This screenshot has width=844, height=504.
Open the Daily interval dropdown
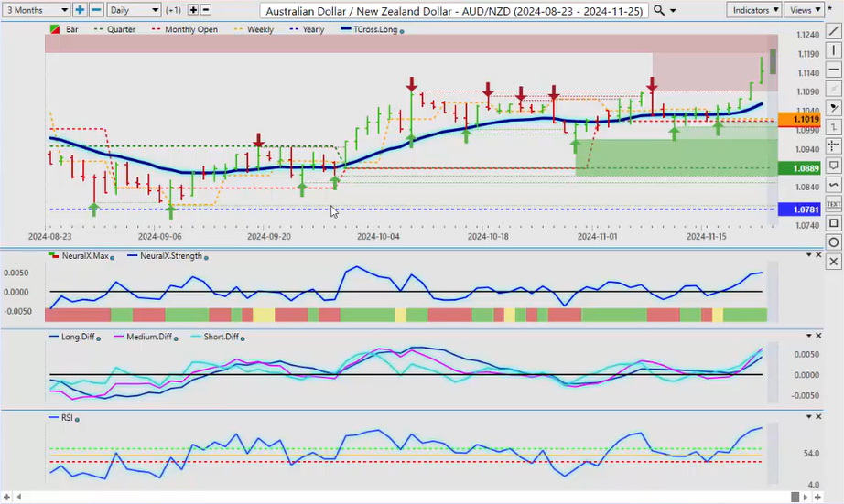click(x=134, y=10)
